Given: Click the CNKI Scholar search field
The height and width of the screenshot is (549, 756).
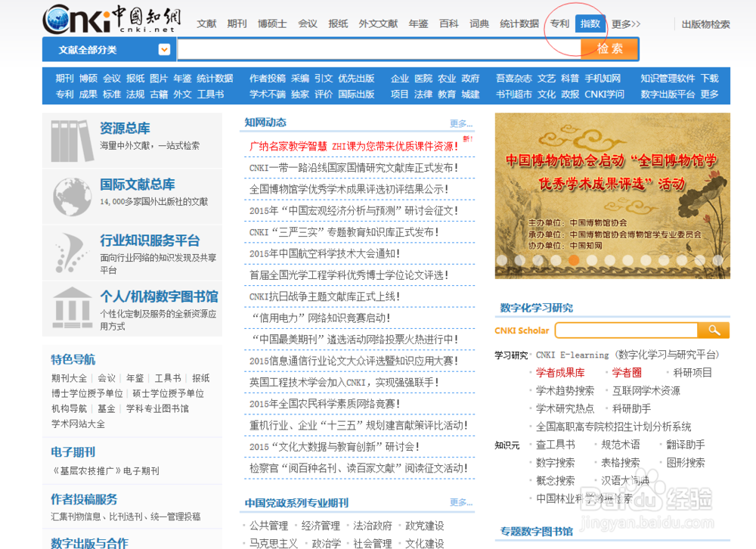Looking at the screenshot, I should [626, 330].
